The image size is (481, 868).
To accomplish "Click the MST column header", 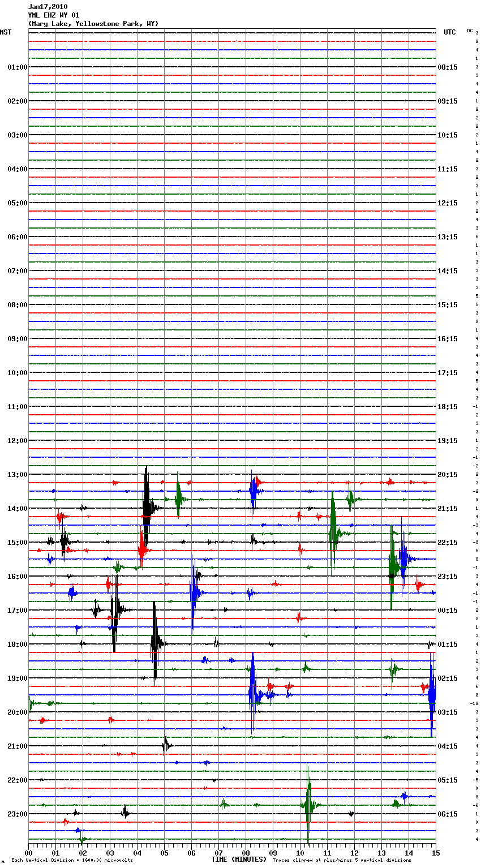I will tap(6, 32).
